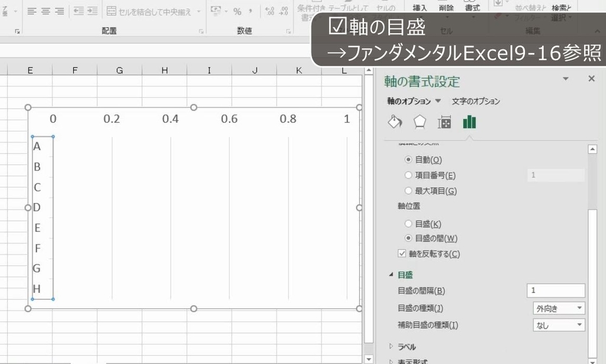Open the Fill & Line (paint bucket) tab
Viewport: 606px width, 364px height.
coord(395,122)
